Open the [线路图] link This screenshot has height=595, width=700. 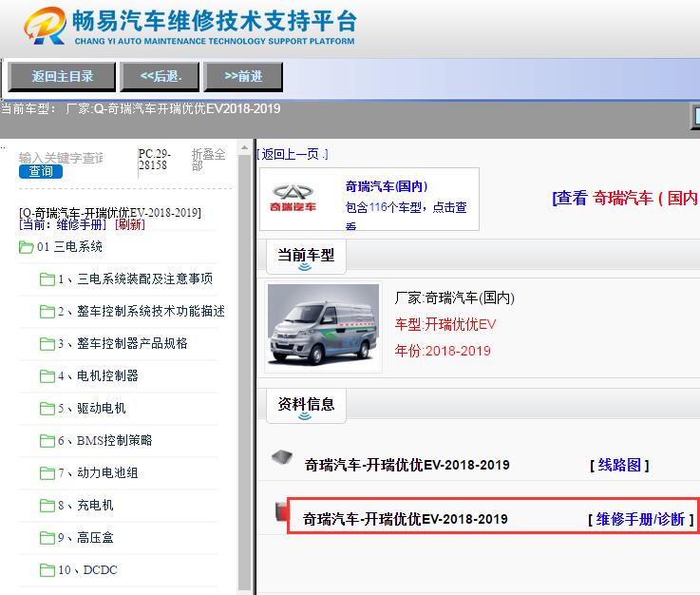point(619,466)
